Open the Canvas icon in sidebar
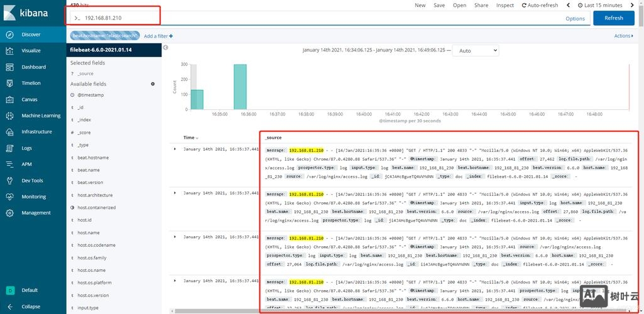The height and width of the screenshot is (314, 644). coord(10,99)
